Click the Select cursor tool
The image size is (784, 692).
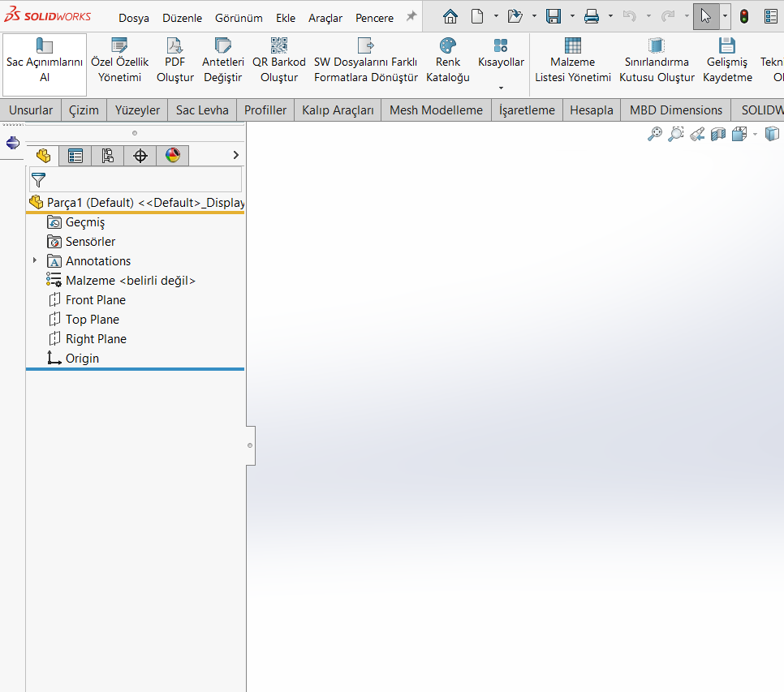705,16
